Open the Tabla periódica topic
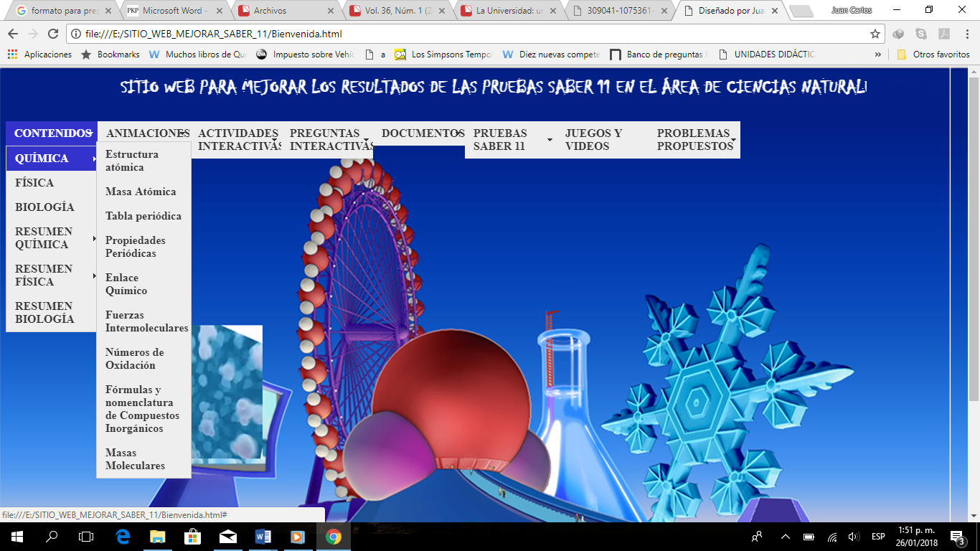Screen dimensions: 980x551 click(143, 216)
